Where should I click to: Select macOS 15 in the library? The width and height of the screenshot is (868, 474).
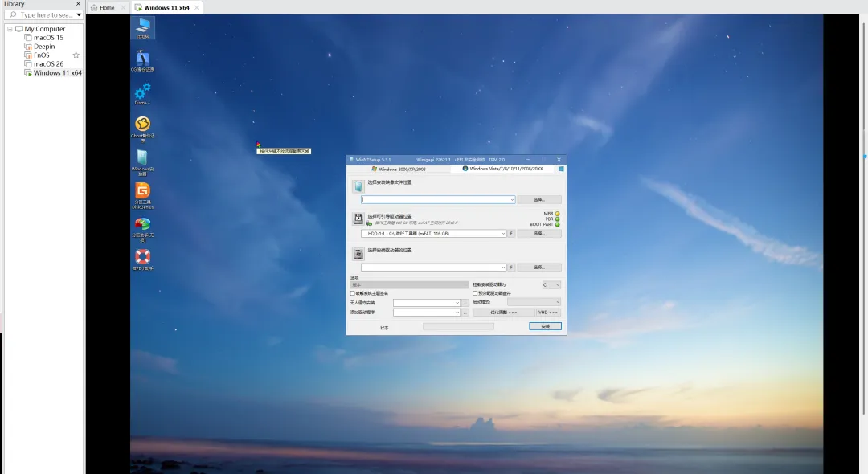48,38
